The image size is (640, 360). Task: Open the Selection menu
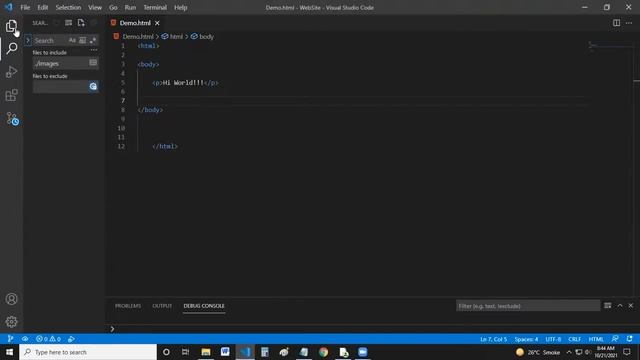pyautogui.click(x=68, y=7)
